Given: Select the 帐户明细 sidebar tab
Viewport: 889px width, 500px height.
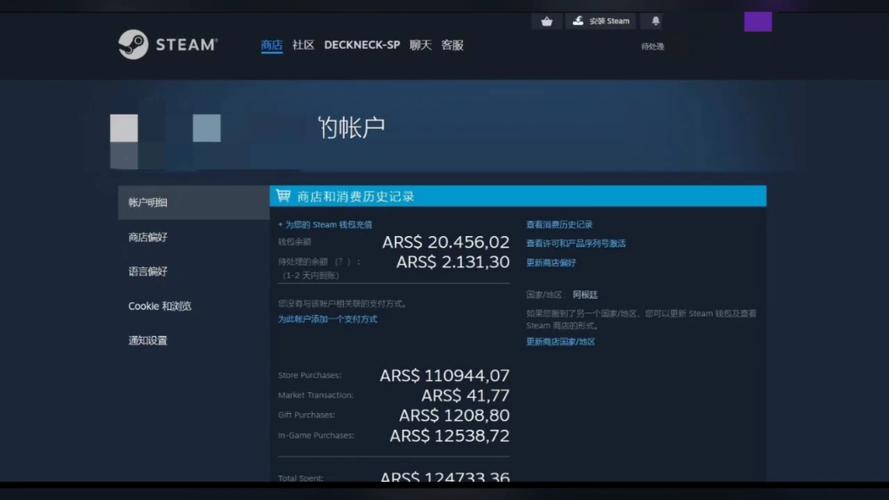Looking at the screenshot, I should pyautogui.click(x=193, y=202).
